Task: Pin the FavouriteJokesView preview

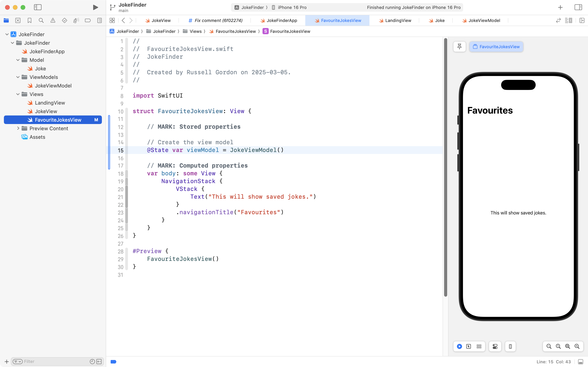Action: (459, 47)
